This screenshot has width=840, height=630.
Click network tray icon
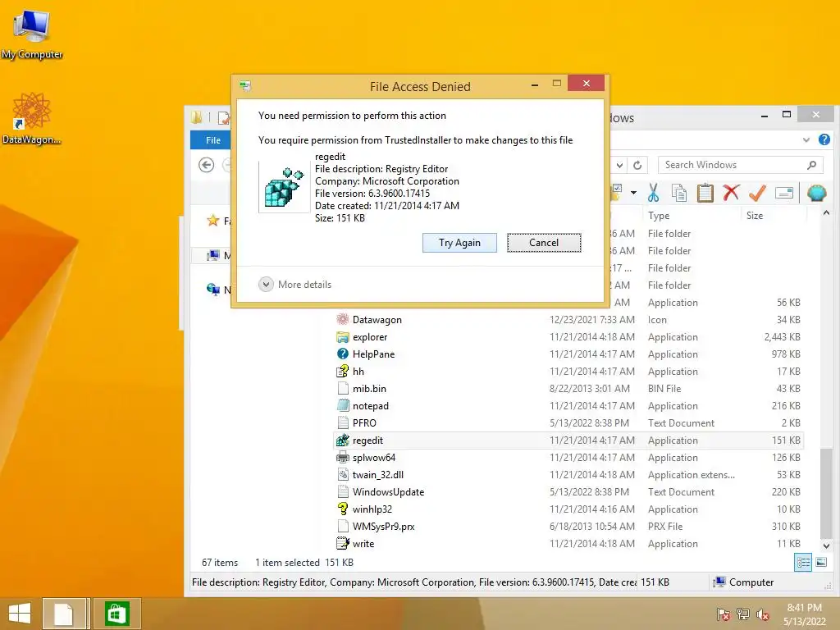click(x=743, y=614)
